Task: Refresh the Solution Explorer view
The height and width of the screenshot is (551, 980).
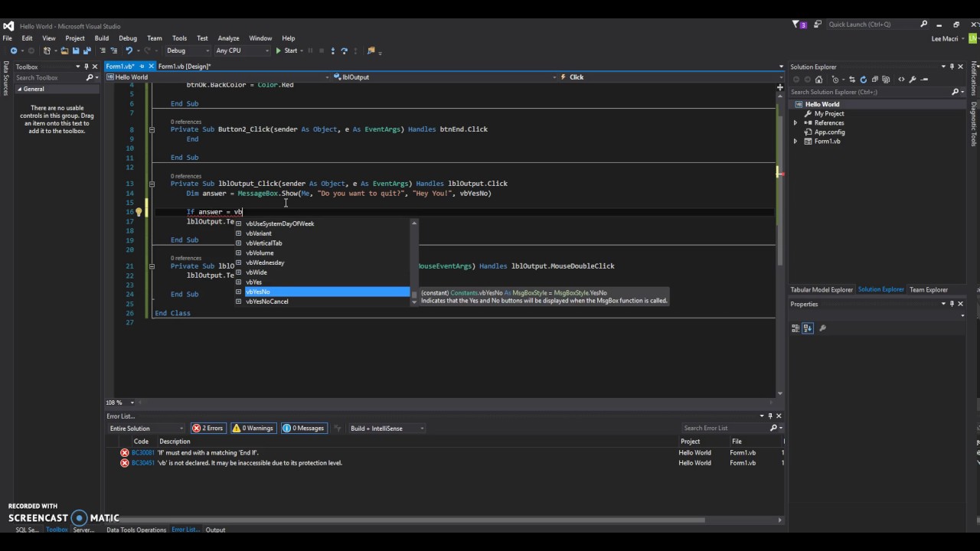Action: (x=863, y=80)
